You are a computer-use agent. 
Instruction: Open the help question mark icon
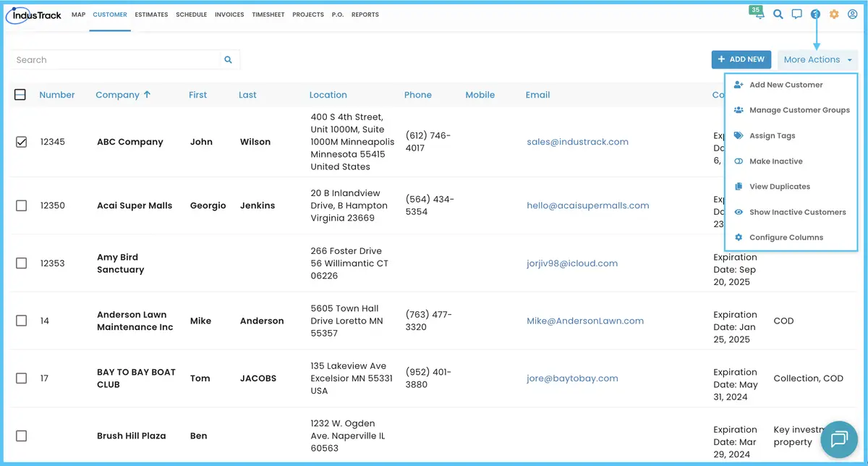[x=816, y=14]
